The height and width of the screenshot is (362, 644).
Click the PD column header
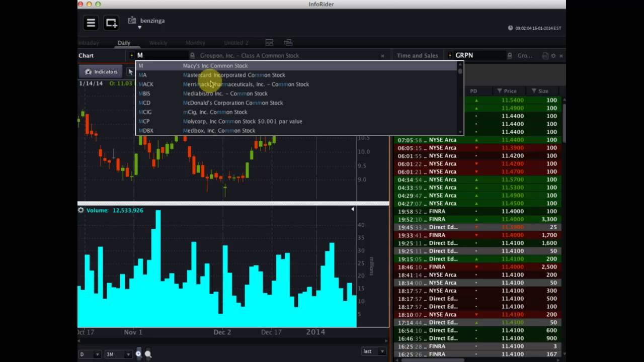[473, 91]
